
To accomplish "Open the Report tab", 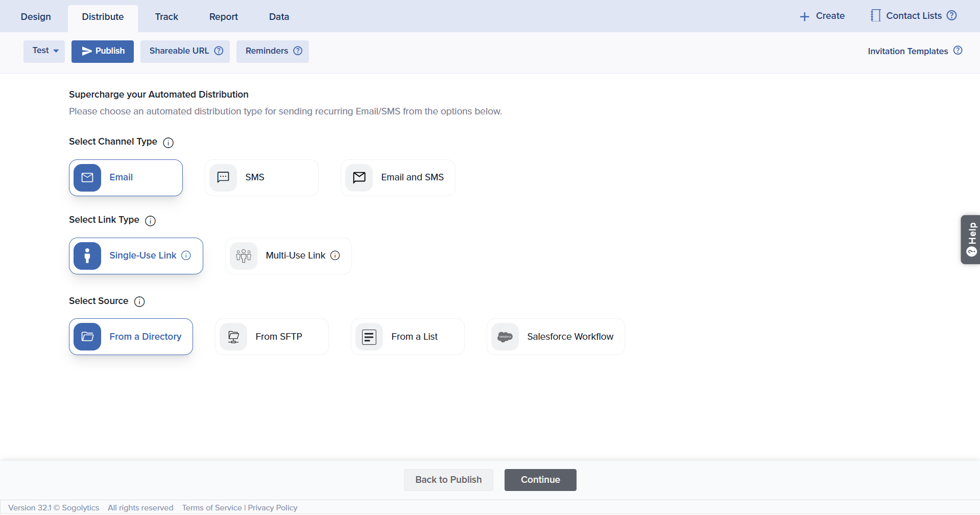I will tap(223, 17).
